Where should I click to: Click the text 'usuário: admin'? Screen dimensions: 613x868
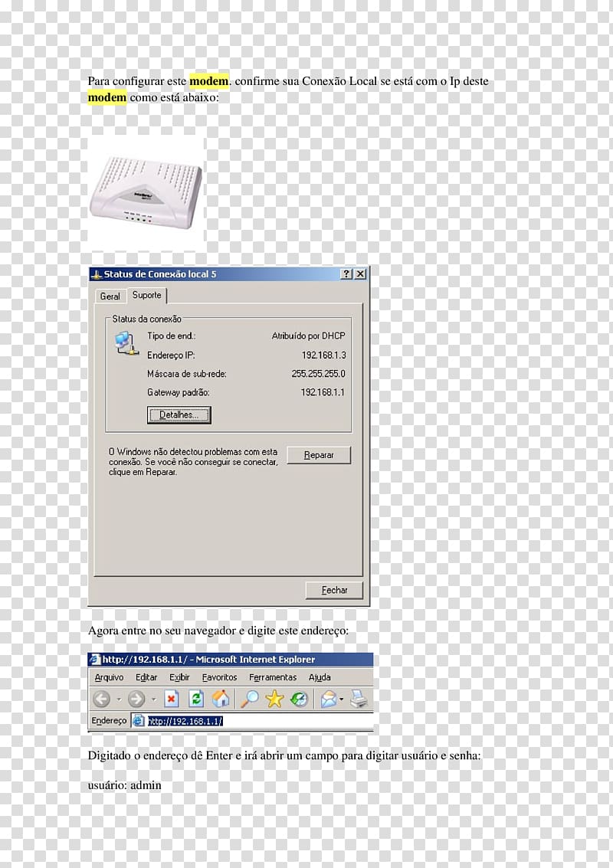pyautogui.click(x=125, y=785)
